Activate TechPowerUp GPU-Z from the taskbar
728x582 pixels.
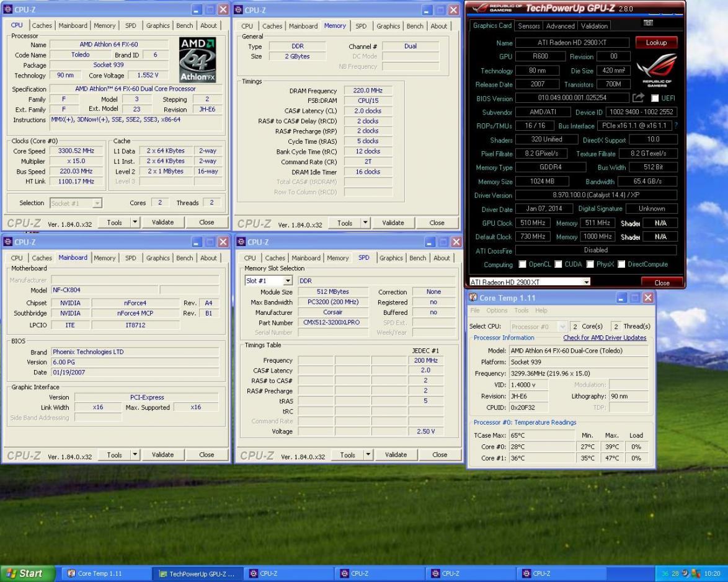pyautogui.click(x=198, y=574)
